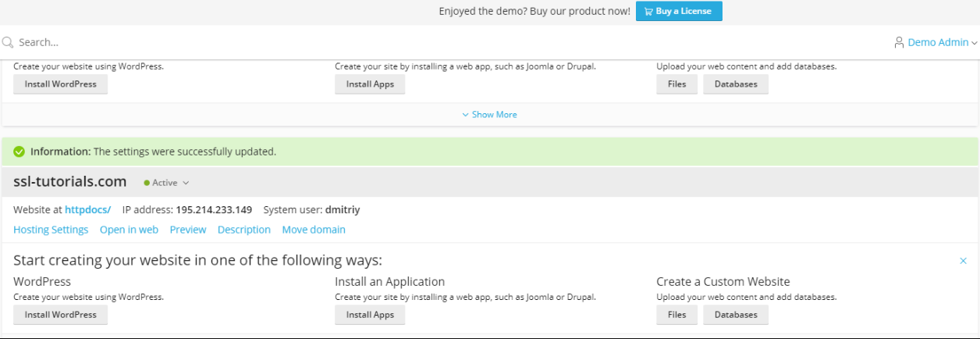Click the Description link
Image resolution: width=980 pixels, height=339 pixels.
coord(244,230)
